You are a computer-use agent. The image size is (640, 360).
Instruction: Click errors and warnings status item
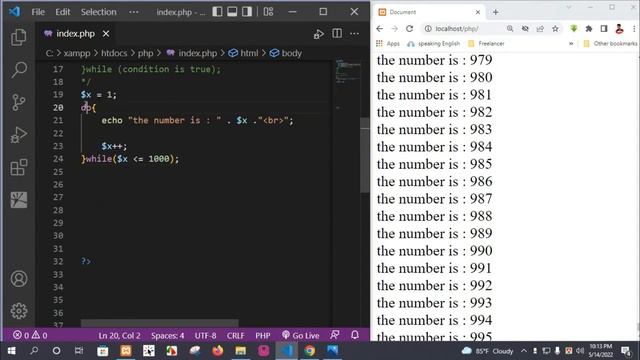(x=30, y=335)
